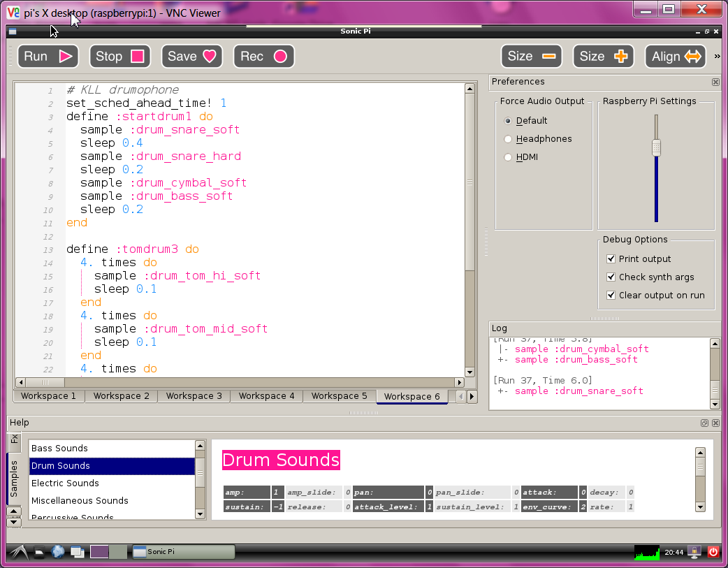
Task: Stop playback with the Stop button
Action: point(119,57)
